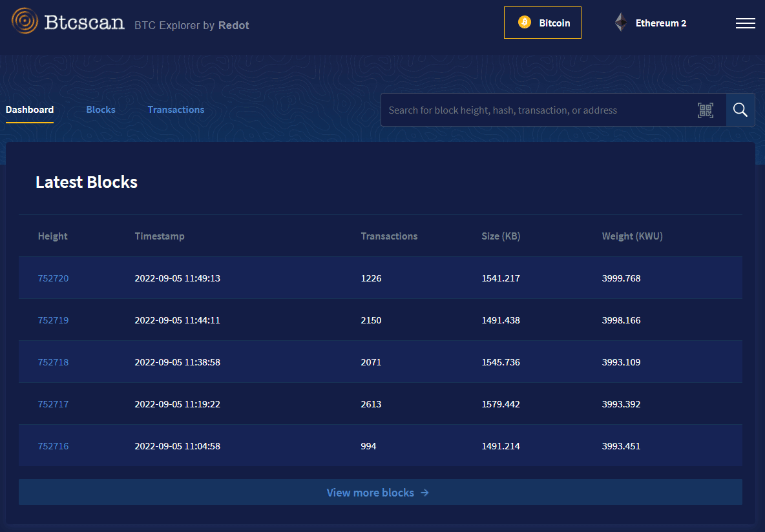Image resolution: width=765 pixels, height=532 pixels.
Task: Click the Ethereum diamond icon
Action: (x=620, y=23)
